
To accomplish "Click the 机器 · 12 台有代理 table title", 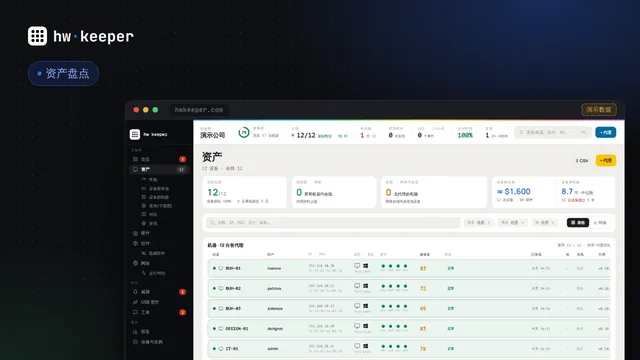I will tap(225, 245).
